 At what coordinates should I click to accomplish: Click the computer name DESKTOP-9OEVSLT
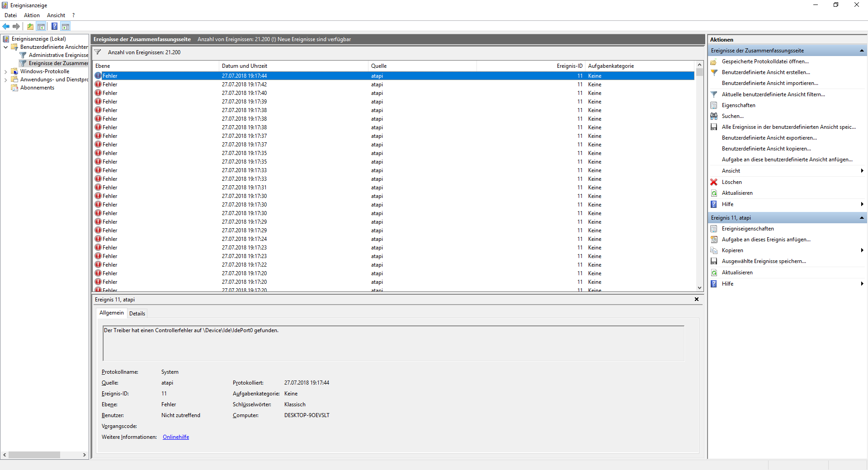307,415
